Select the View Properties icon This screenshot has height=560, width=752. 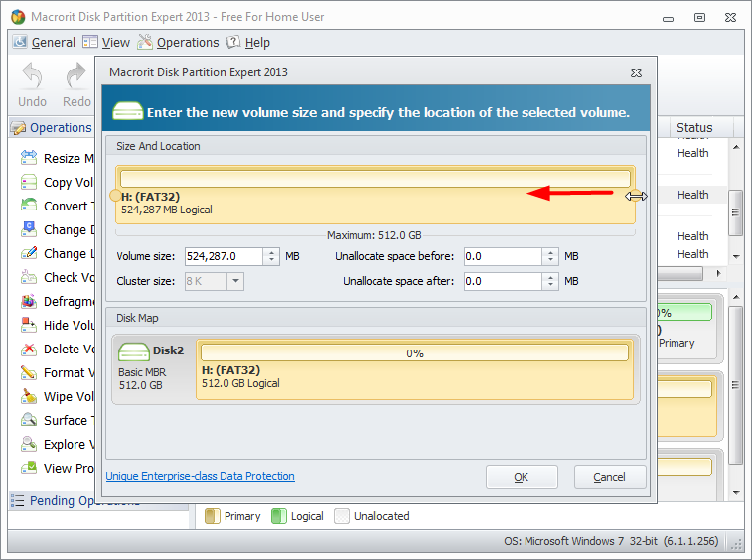(x=29, y=468)
